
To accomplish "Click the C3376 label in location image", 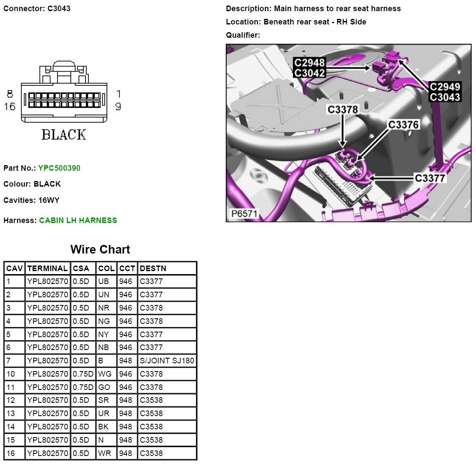I will (403, 124).
